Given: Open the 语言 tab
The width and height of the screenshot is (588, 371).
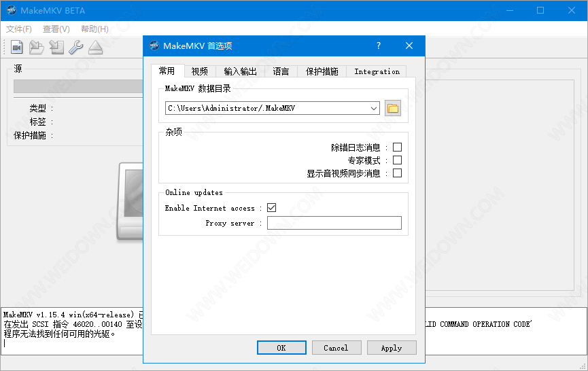Looking at the screenshot, I should click(281, 71).
